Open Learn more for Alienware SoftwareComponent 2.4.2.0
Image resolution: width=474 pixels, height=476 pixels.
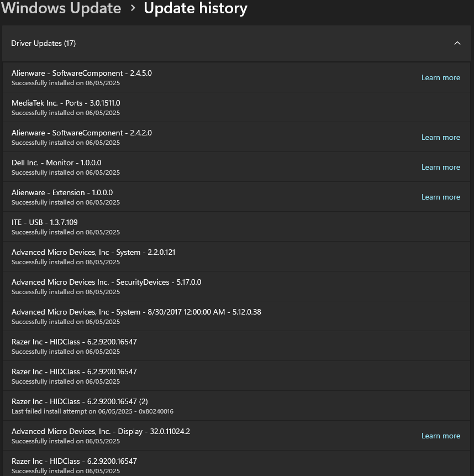pyautogui.click(x=441, y=137)
